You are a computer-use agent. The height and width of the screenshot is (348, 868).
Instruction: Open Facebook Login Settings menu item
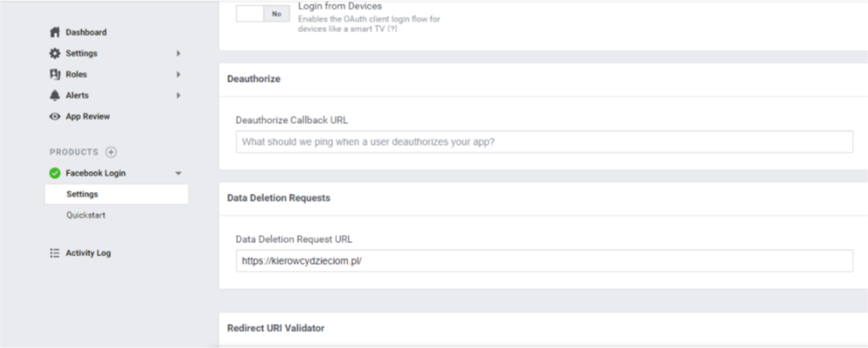[82, 194]
